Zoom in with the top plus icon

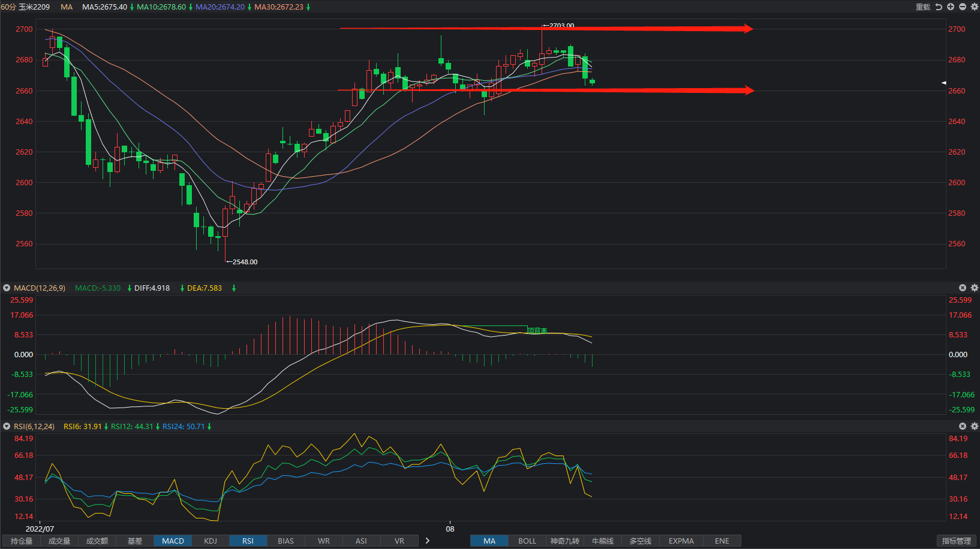coord(951,7)
